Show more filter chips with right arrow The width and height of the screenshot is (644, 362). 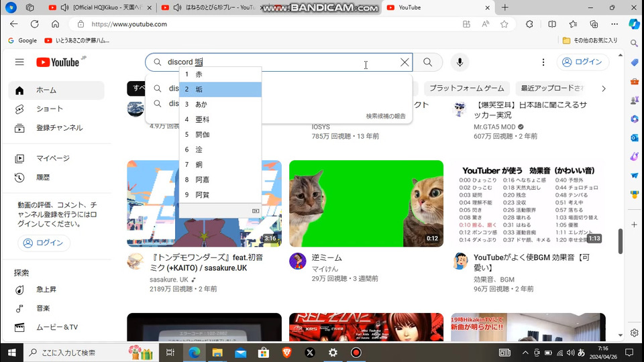tap(603, 88)
